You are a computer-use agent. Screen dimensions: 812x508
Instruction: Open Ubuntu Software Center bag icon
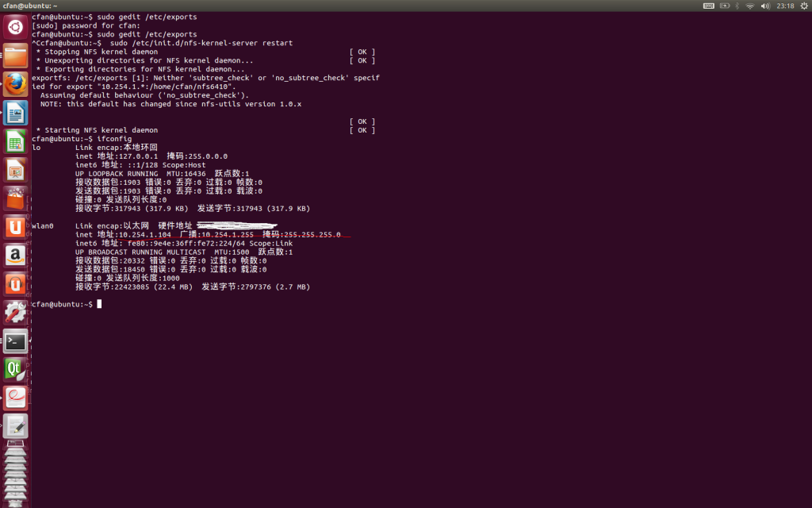coord(16,198)
